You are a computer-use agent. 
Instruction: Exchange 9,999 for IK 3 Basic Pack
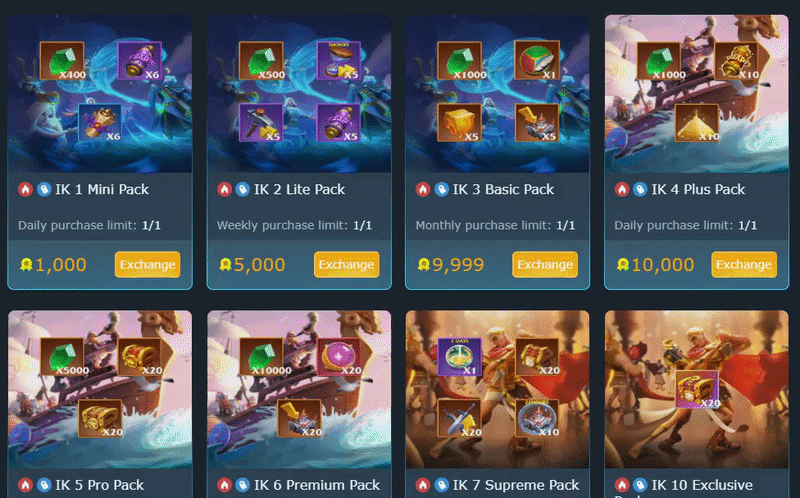[545, 264]
